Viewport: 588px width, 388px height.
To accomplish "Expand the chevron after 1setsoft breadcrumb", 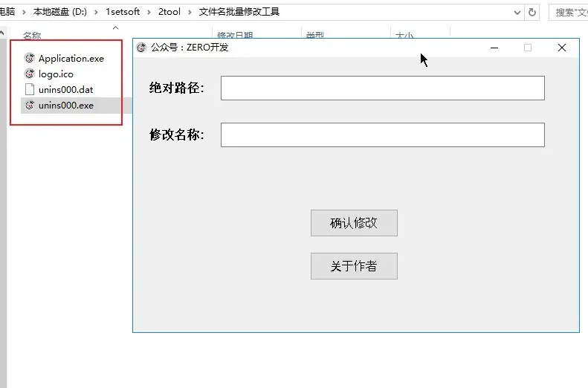I will coord(149,13).
